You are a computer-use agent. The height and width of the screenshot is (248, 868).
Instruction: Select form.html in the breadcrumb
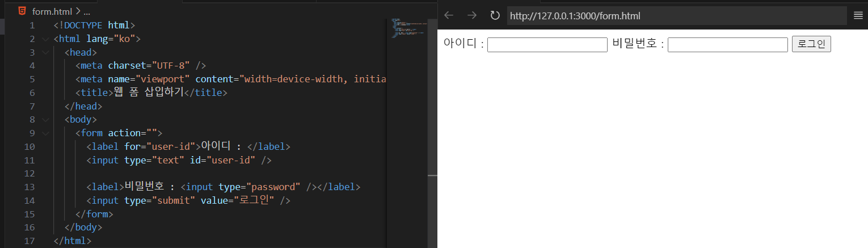52,11
